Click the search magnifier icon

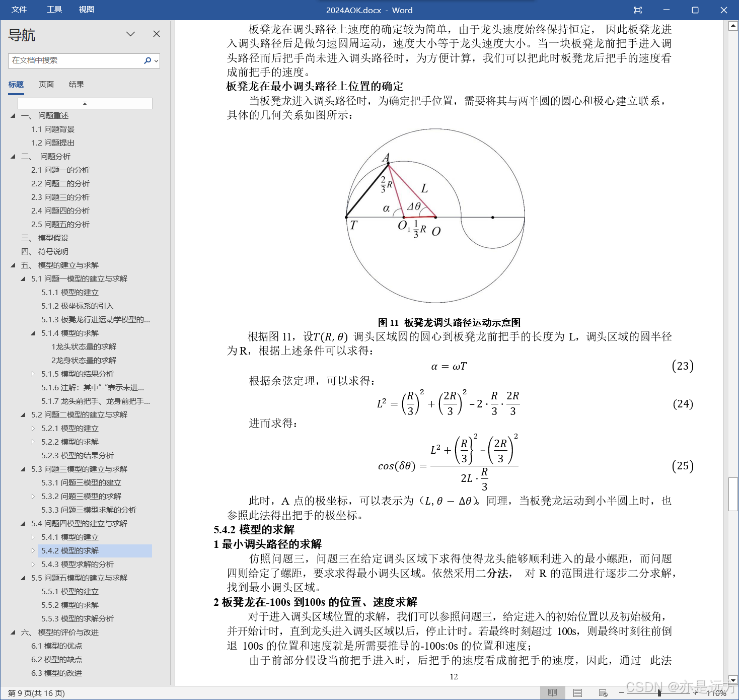(x=147, y=60)
